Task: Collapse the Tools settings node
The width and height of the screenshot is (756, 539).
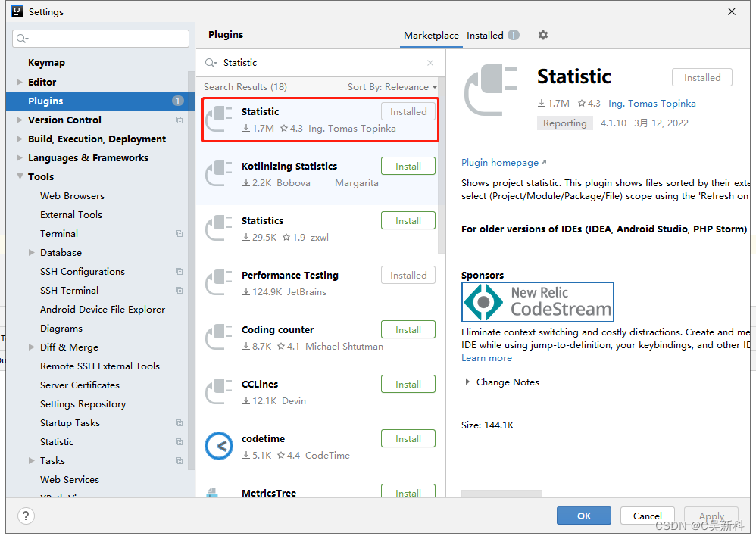Action: (20, 176)
